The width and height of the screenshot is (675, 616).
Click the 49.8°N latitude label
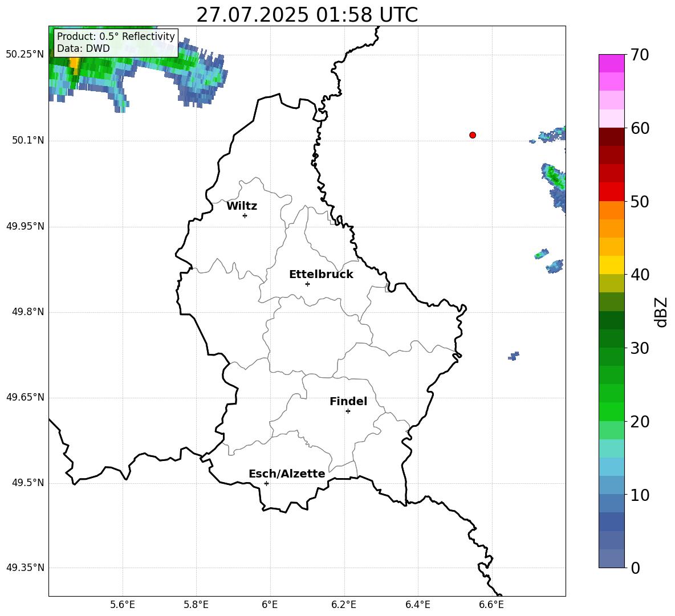click(29, 312)
